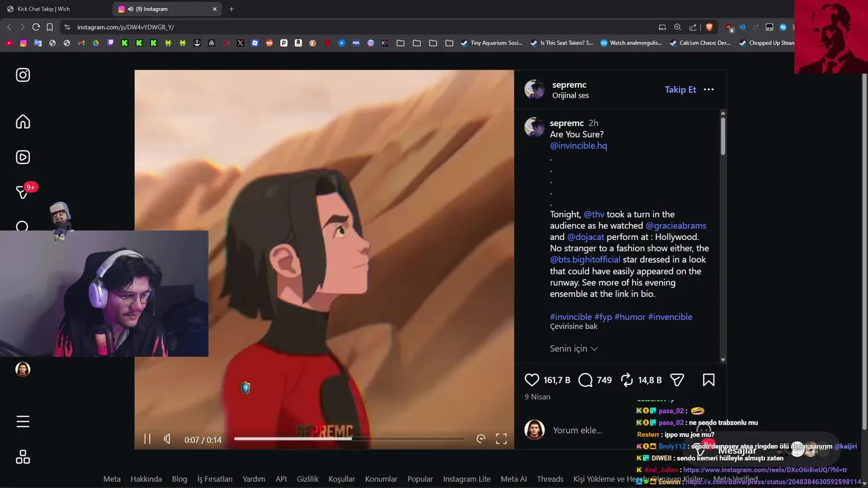Screen dimensions: 868x488
Task: Click the @bts.bighitofficial mention
Action: (x=585, y=260)
